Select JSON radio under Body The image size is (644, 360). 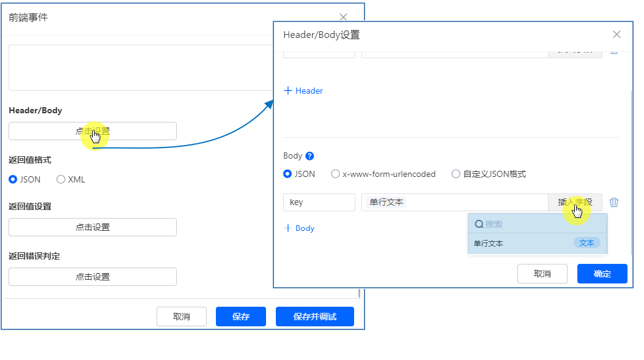(x=287, y=174)
